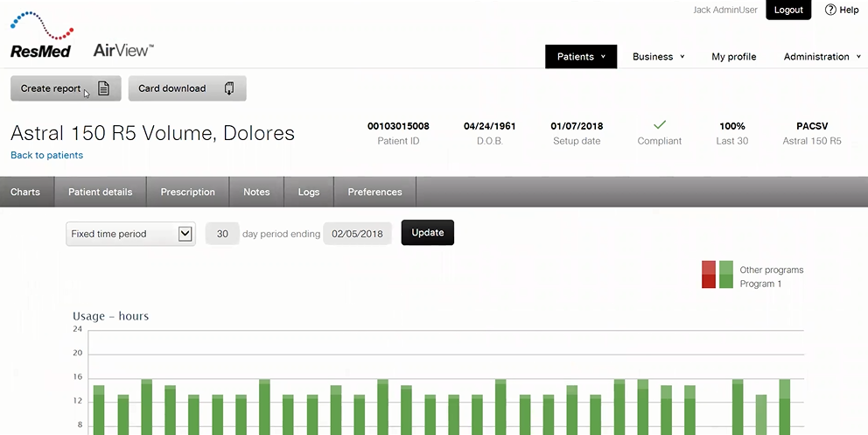Click the AirView product logo
The width and height of the screenshot is (868, 435).
(x=123, y=51)
